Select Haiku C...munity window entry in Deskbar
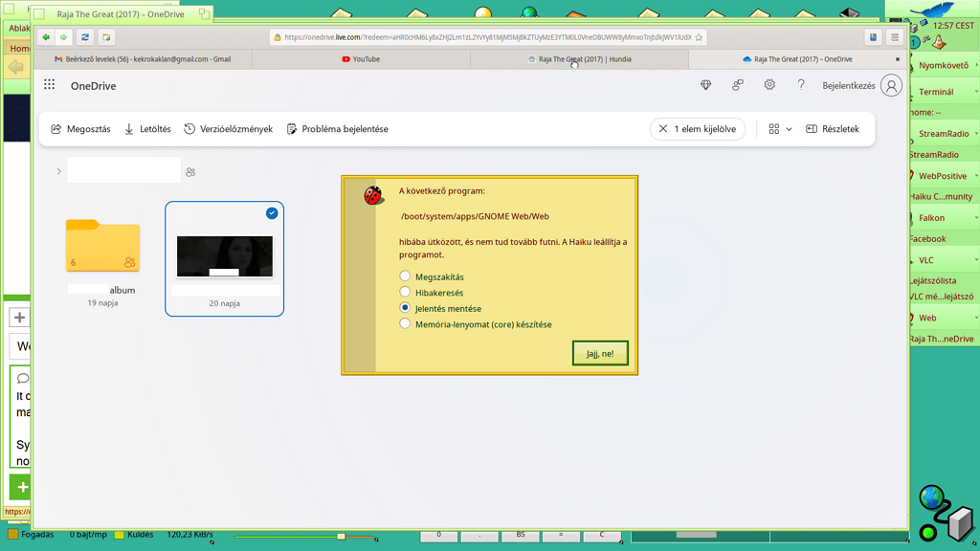Screen dimensions: 980x551 pos(942,196)
